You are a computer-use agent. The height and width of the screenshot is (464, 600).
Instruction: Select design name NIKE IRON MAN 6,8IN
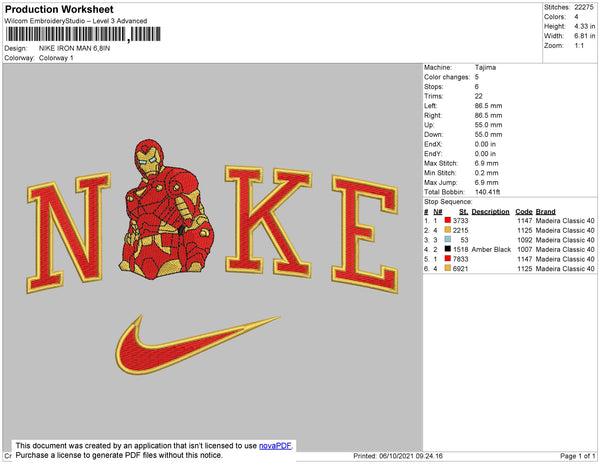[74, 49]
